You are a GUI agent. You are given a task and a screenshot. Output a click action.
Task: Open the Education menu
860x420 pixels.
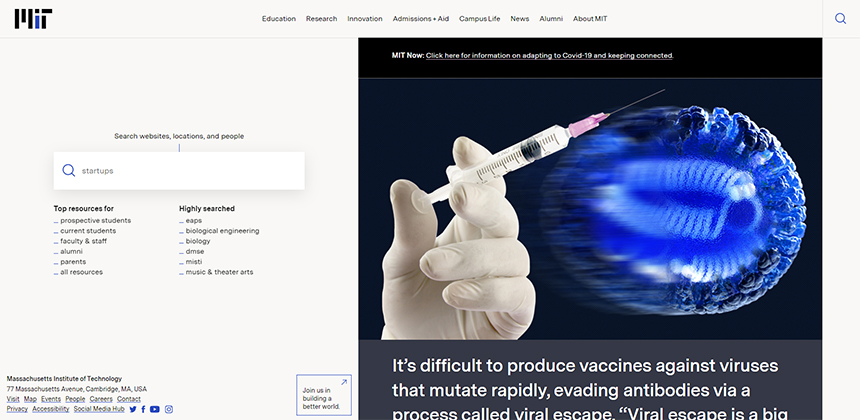click(279, 19)
